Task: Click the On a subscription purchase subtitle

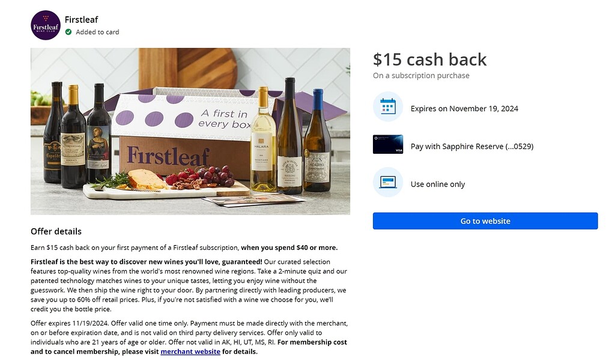Action: pos(421,76)
